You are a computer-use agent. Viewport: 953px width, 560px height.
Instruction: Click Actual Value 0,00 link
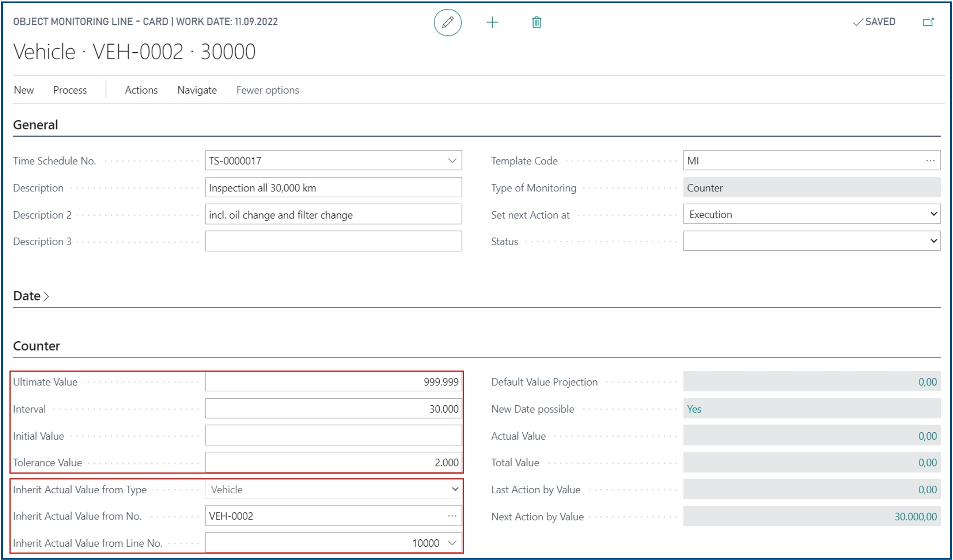(x=927, y=436)
